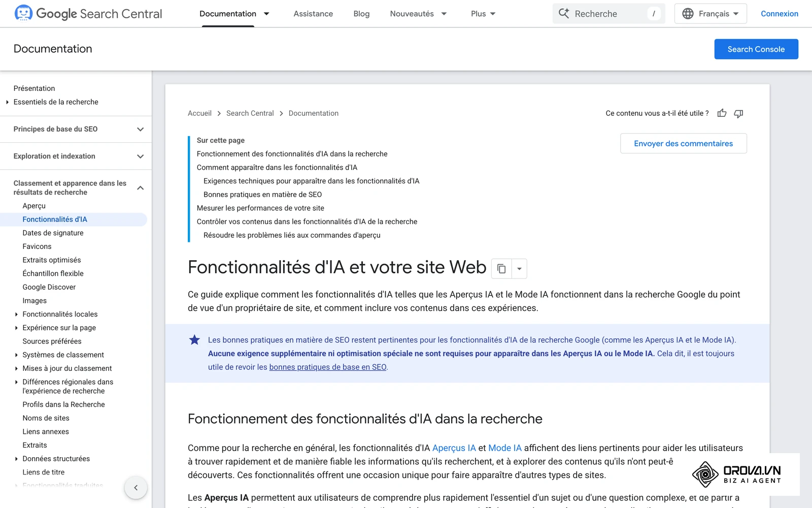Go to Accueil breadcrumb link
The height and width of the screenshot is (508, 812).
199,113
